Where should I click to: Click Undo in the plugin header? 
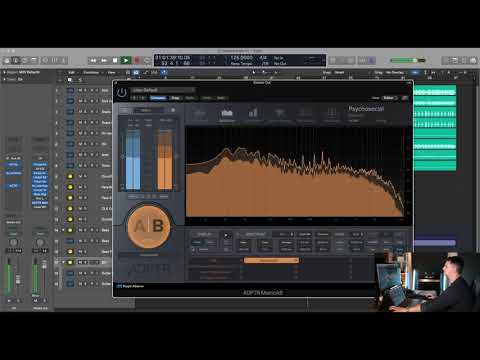pyautogui.click(x=207, y=98)
